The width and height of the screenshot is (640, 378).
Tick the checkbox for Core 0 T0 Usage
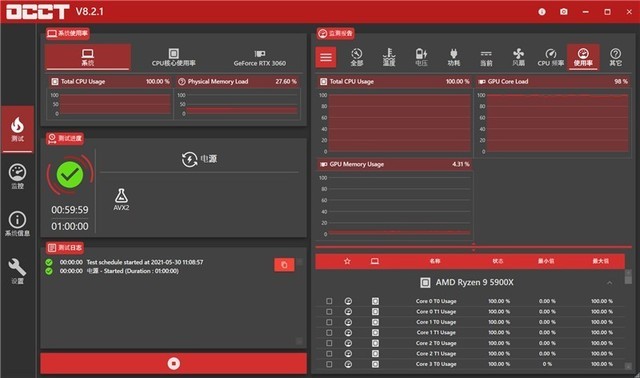(x=329, y=301)
